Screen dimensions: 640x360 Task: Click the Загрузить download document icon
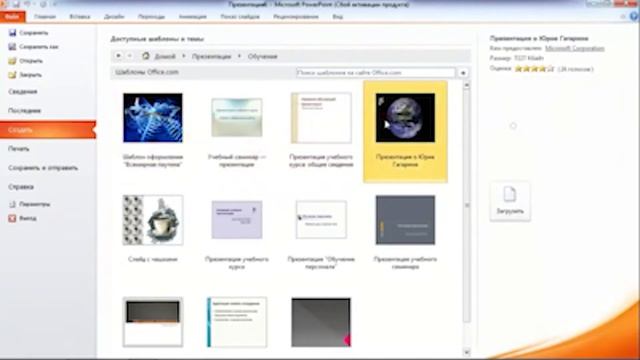(x=510, y=194)
